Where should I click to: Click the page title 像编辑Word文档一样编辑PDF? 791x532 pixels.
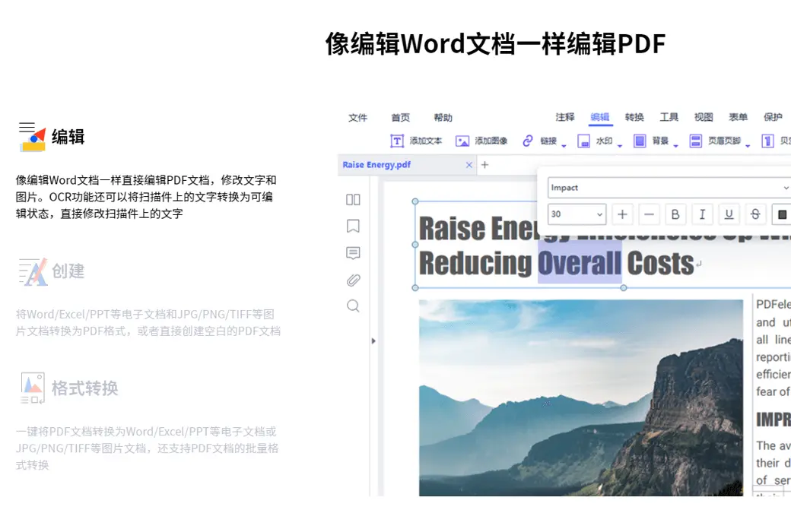click(x=495, y=43)
